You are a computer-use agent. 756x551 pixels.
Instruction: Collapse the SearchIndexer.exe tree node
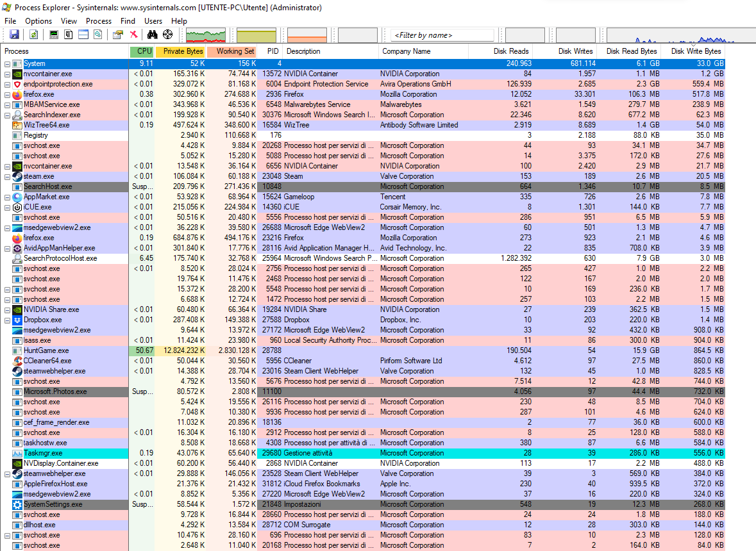(7, 115)
